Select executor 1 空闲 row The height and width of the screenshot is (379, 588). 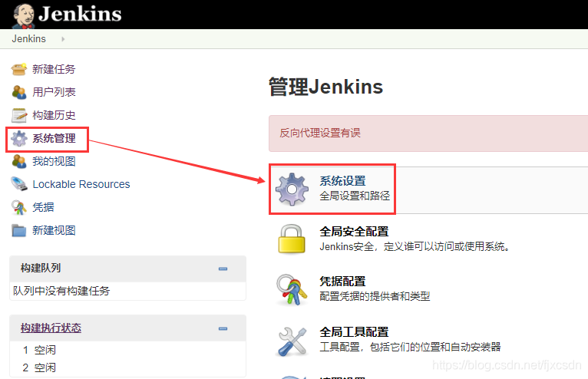[127, 350]
